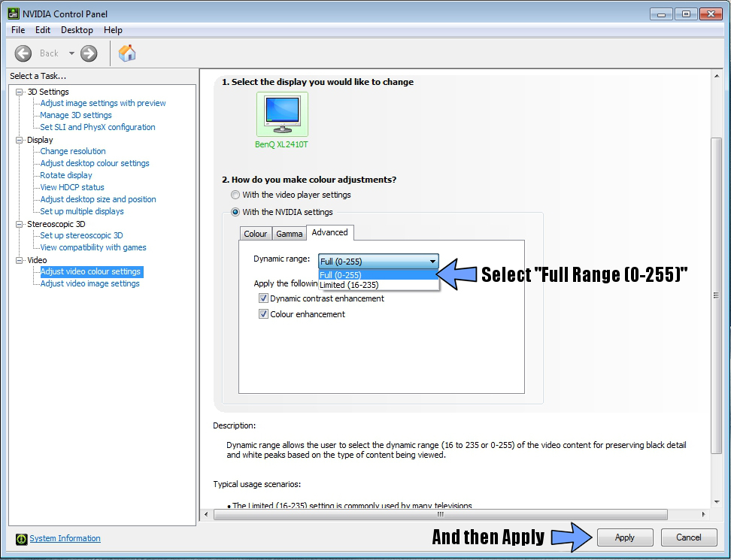Image resolution: width=731 pixels, height=560 pixels.
Task: Open Change resolution
Action: (x=73, y=151)
